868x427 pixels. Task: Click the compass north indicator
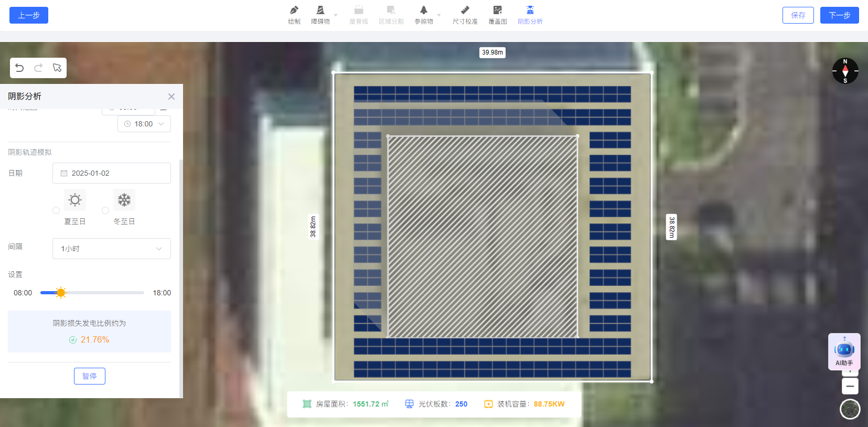[x=845, y=71]
